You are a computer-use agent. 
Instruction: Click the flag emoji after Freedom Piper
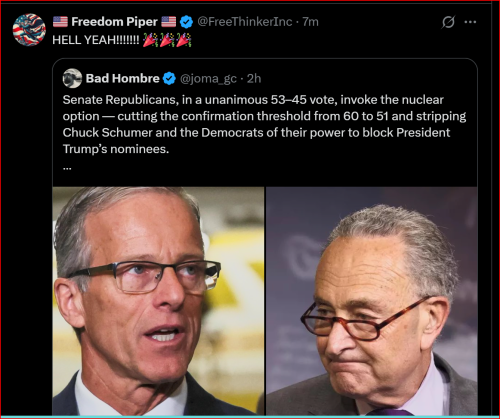169,22
